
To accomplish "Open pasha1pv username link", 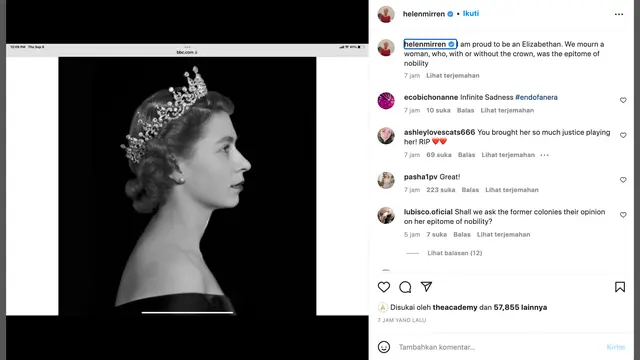I will coord(420,177).
